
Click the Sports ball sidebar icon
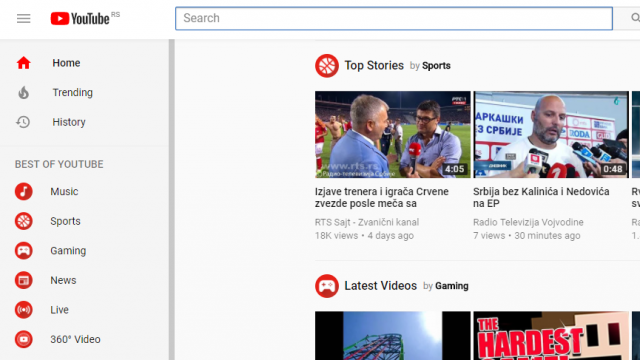[x=24, y=221]
